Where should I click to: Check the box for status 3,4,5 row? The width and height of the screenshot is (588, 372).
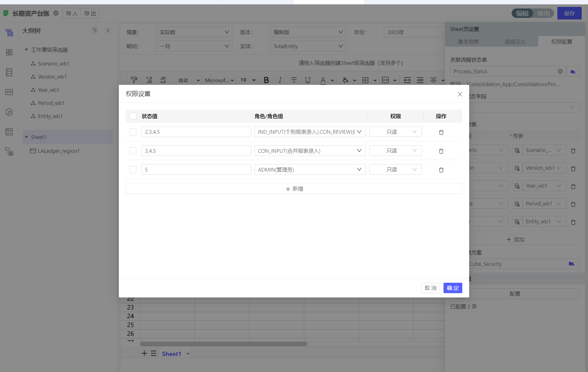pos(133,151)
